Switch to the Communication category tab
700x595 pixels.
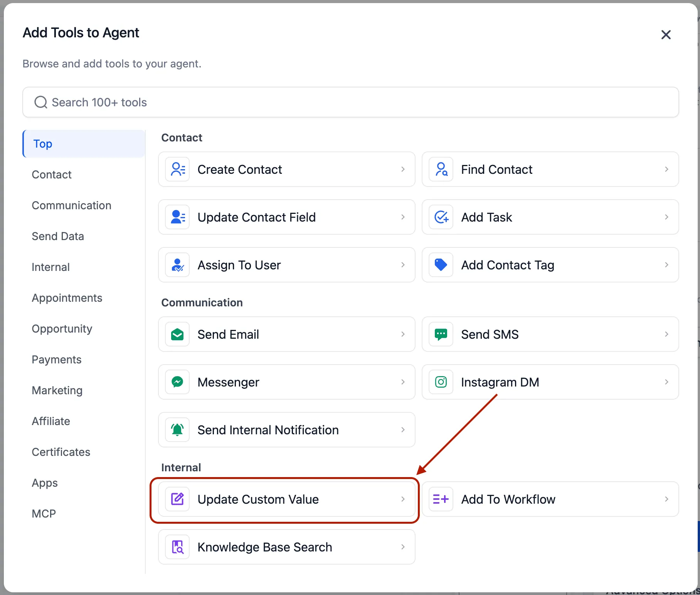(x=72, y=205)
